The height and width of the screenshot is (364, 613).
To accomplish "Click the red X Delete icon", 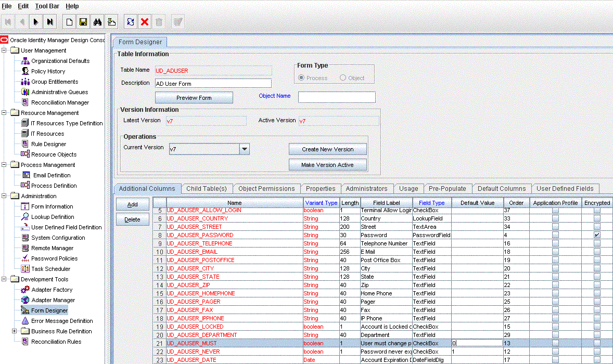I will coord(145,22).
